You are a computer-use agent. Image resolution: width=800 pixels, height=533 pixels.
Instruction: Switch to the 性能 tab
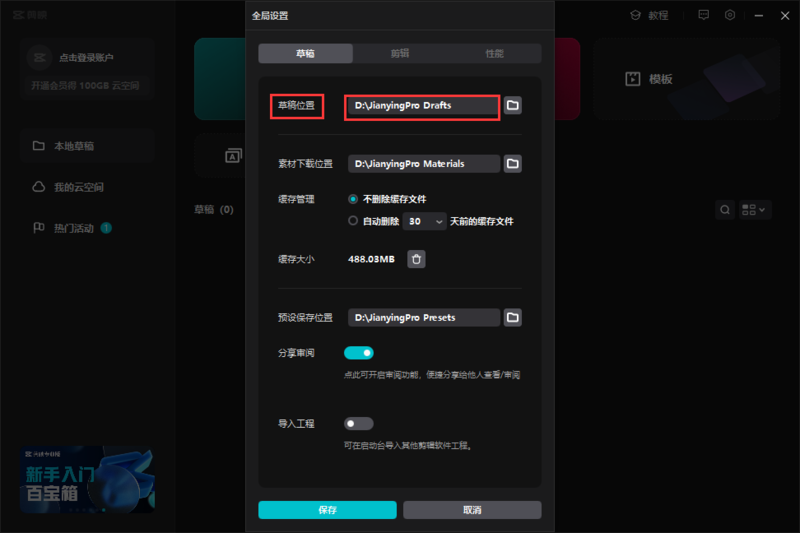coord(494,53)
